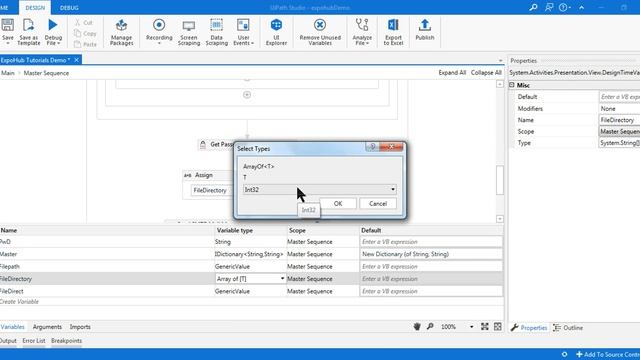Open Manage Packages
The height and width of the screenshot is (360, 640).
(x=121, y=32)
